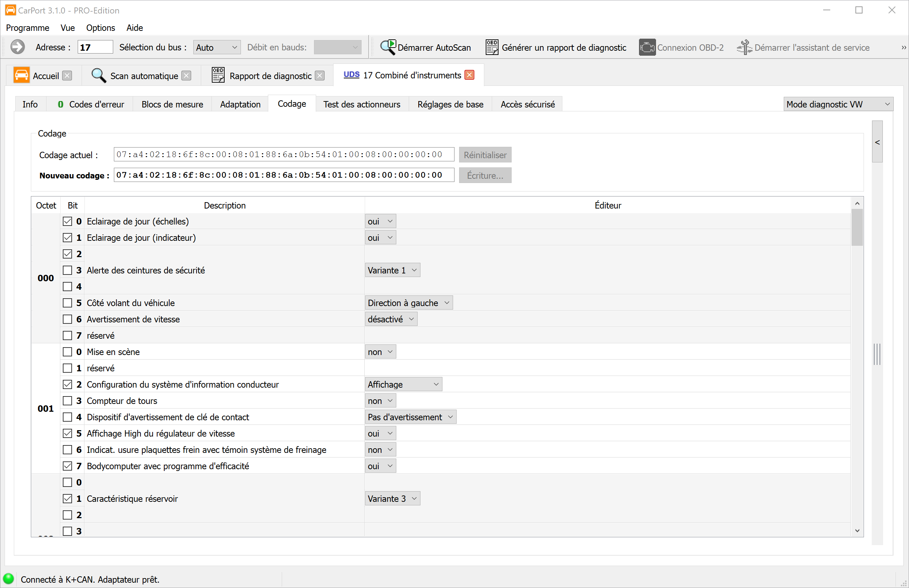Viewport: 909px width, 588px height.
Task: Click the Démarrer l'assistant de service icon
Action: click(x=744, y=48)
